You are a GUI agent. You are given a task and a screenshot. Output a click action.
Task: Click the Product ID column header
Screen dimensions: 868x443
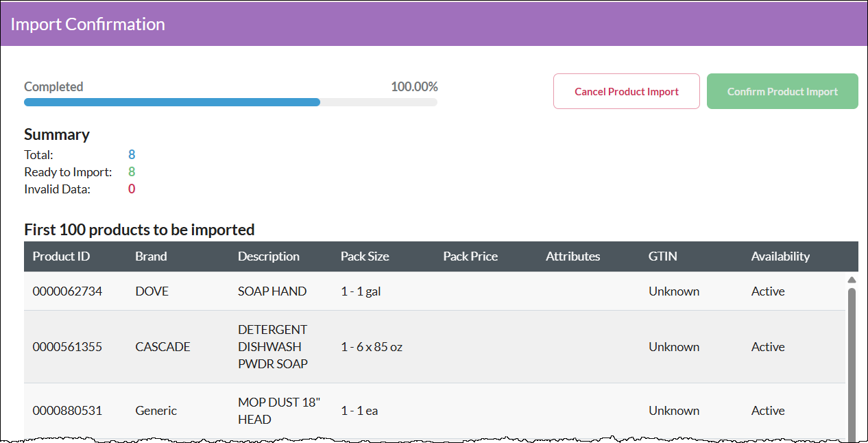pos(61,256)
